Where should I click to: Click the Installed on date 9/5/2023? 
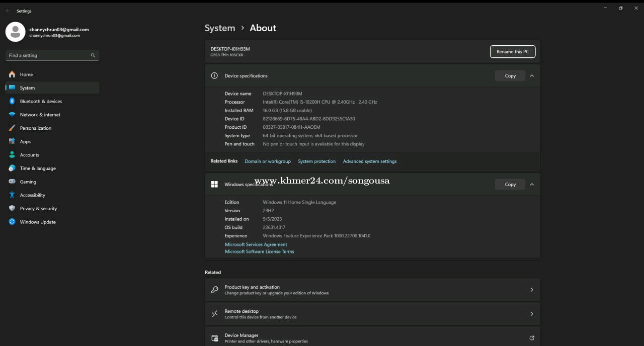(272, 219)
